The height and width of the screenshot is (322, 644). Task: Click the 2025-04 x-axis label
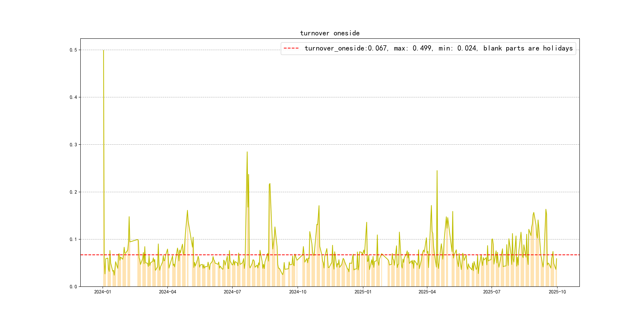pos(427,292)
